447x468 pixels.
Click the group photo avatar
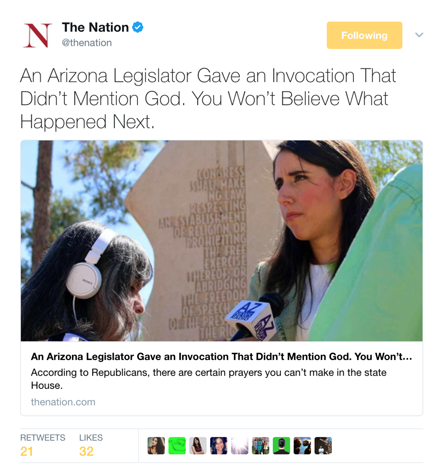[261, 446]
